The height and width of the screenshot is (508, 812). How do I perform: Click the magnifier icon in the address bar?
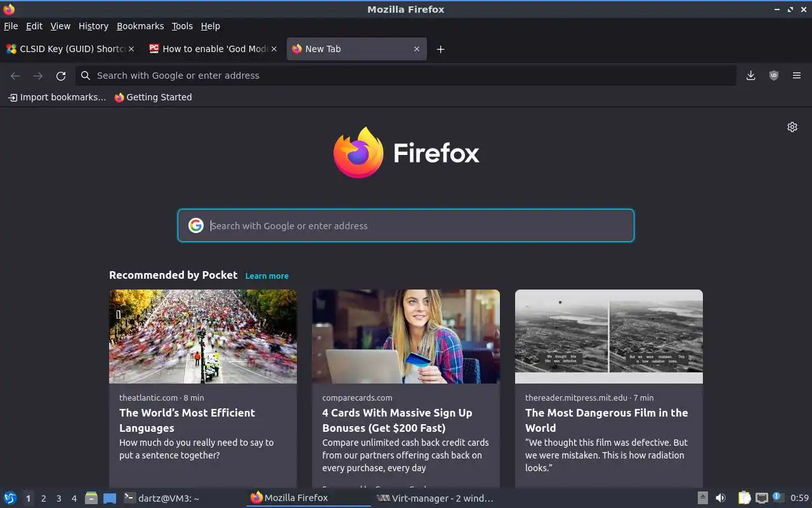point(86,76)
